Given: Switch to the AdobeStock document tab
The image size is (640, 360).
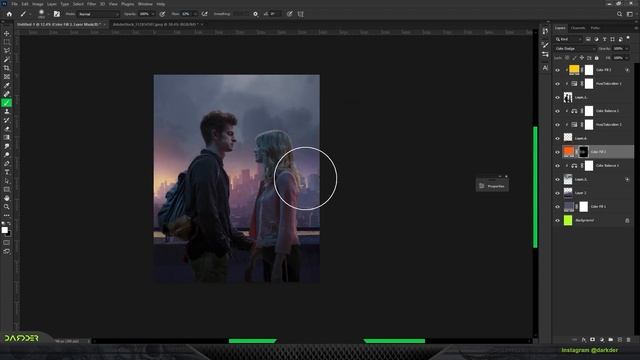Looking at the screenshot, I should pyautogui.click(x=155, y=24).
